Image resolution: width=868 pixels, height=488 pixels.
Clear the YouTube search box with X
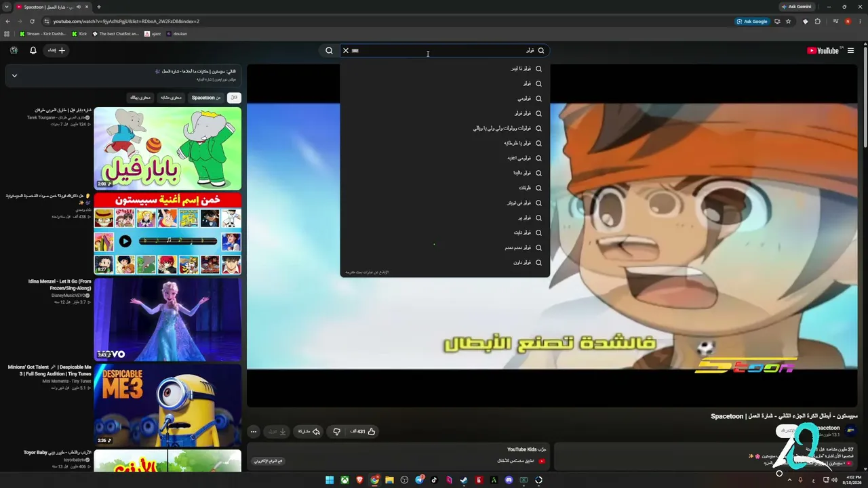point(345,50)
